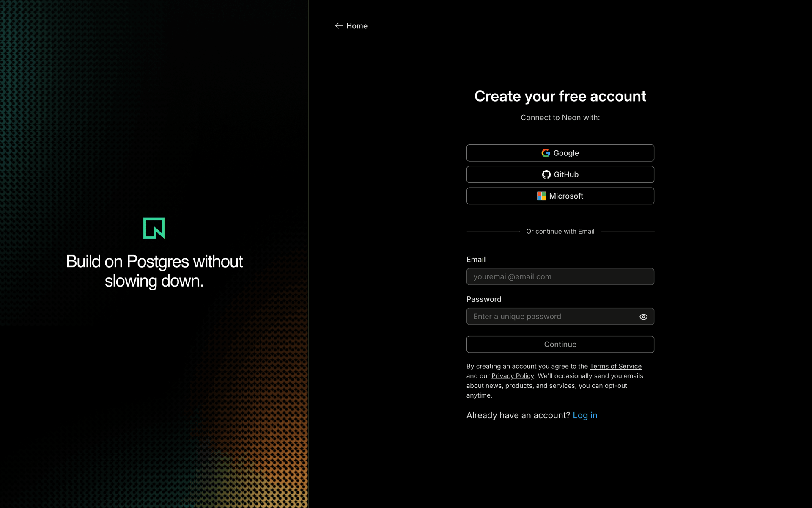Screen dimensions: 812x508
Task: Click the Email field label
Action: (476, 260)
